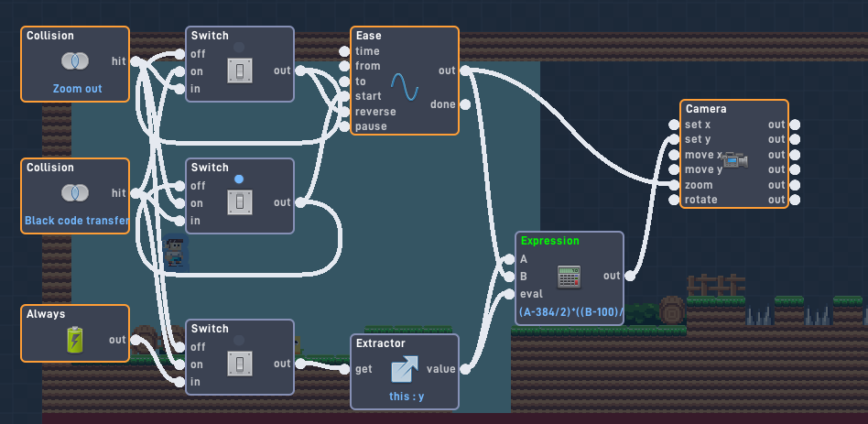Click the bottom Switch in input port
The image size is (868, 424).
(179, 382)
